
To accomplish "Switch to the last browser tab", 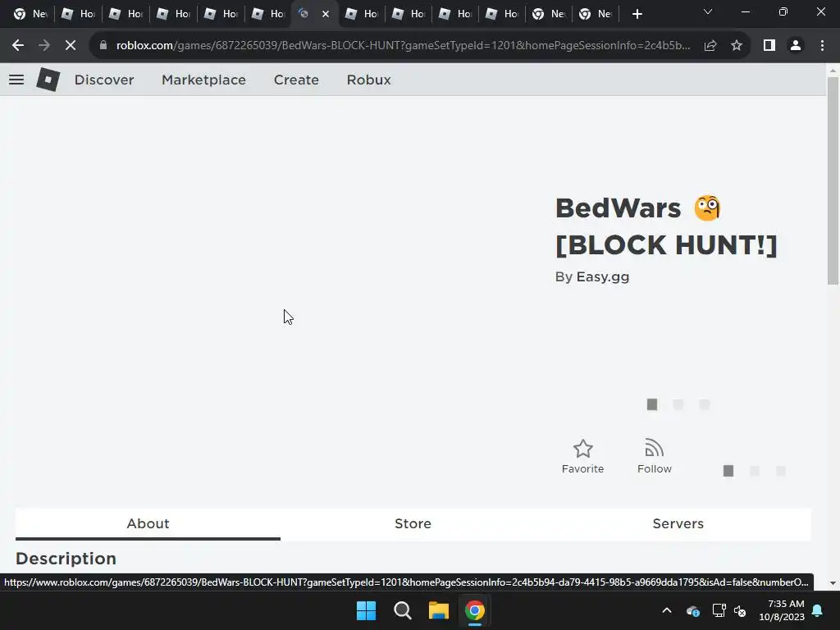I will click(596, 14).
